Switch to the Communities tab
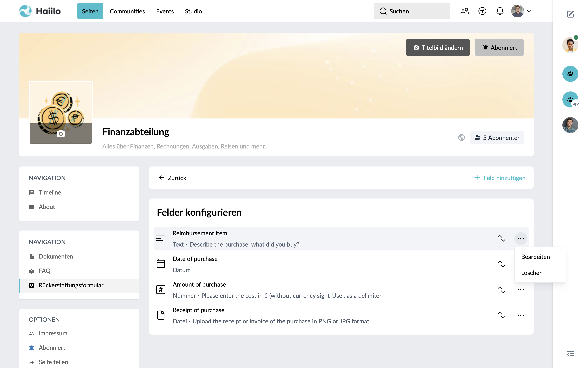Image resolution: width=588 pixels, height=368 pixels. (x=127, y=11)
